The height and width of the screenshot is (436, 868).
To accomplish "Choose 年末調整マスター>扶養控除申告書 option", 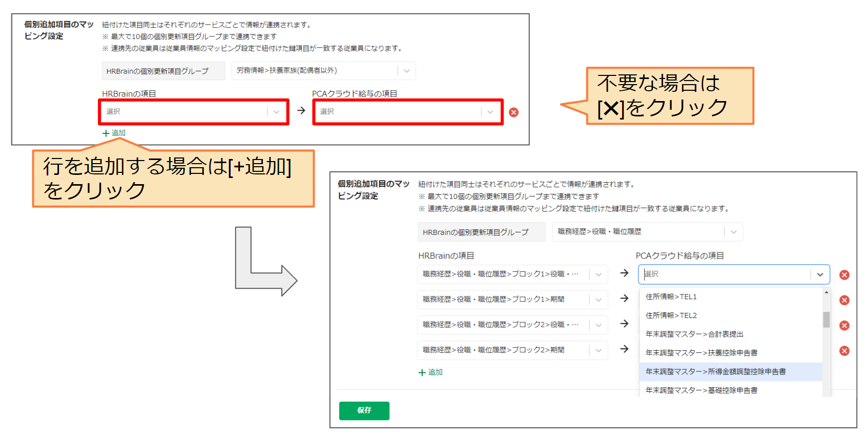I will pos(731,353).
